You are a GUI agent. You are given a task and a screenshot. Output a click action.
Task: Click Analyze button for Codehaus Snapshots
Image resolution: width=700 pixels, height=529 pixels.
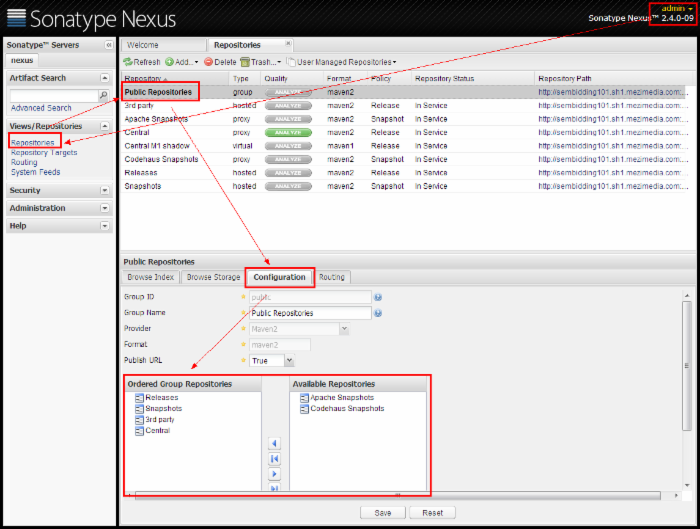click(x=288, y=159)
